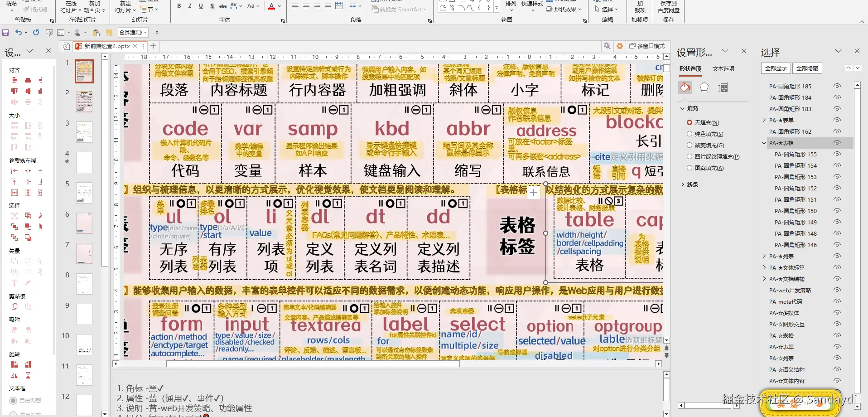The height and width of the screenshot is (417, 868).
Task: Hide PA-圆角矩形 185 using its eye toggle
Action: click(837, 86)
